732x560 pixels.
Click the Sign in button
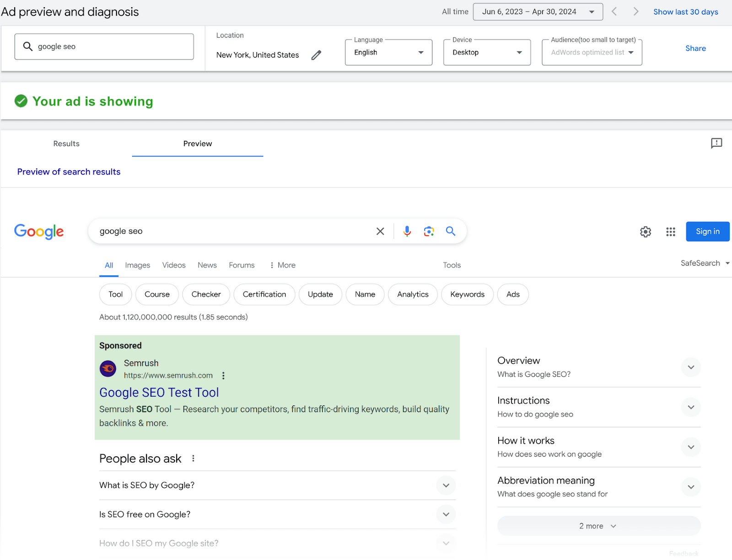tap(707, 231)
